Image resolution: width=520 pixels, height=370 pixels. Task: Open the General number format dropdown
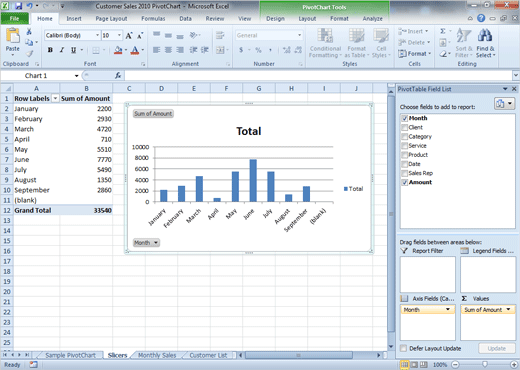(x=299, y=35)
